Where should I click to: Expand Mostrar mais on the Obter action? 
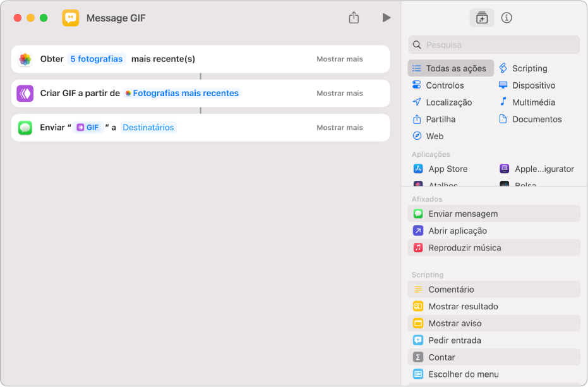point(340,59)
